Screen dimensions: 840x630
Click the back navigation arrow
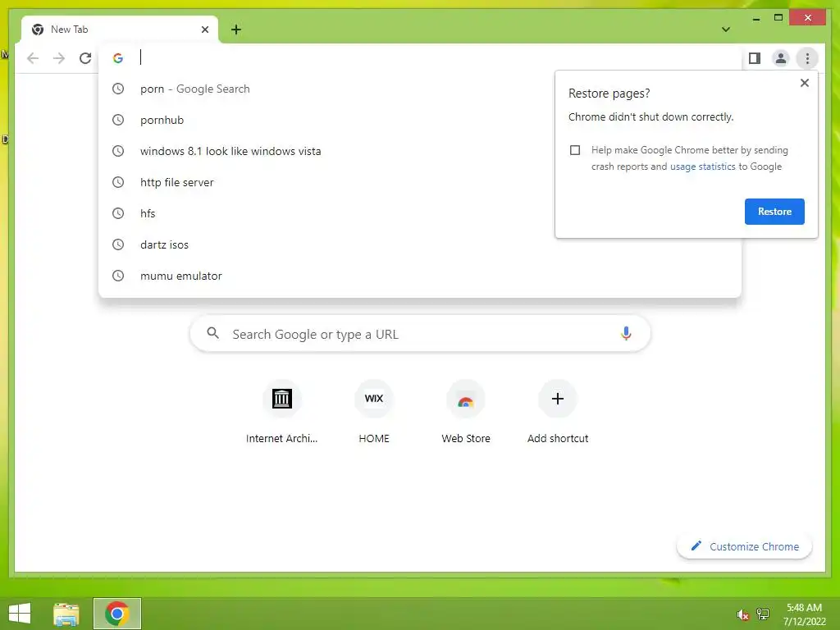point(33,58)
